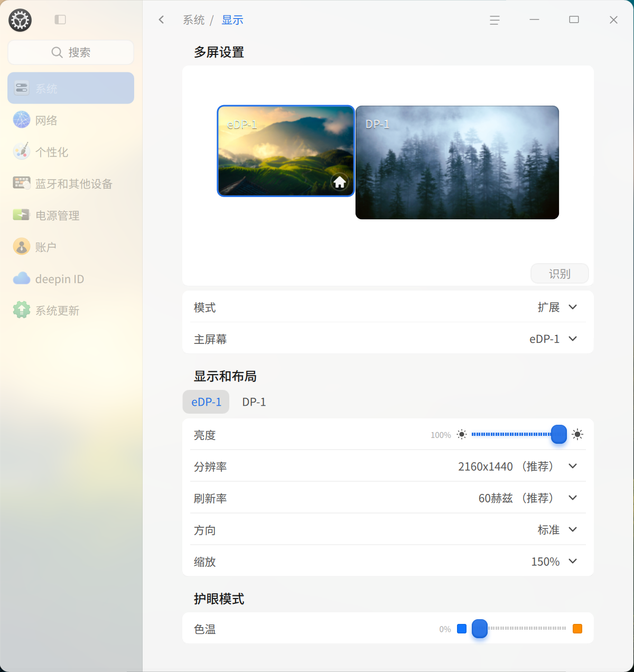Focus the 搜索 search field
Viewport: 634px width, 672px height.
click(71, 52)
